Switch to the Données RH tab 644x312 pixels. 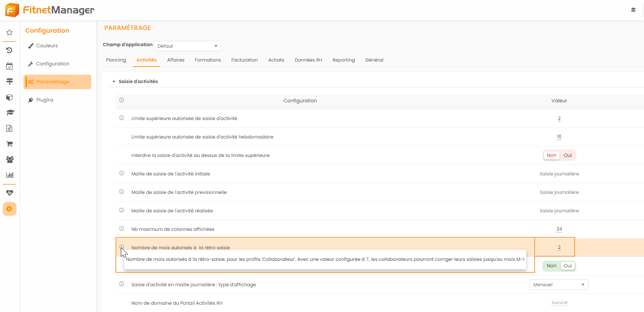308,60
